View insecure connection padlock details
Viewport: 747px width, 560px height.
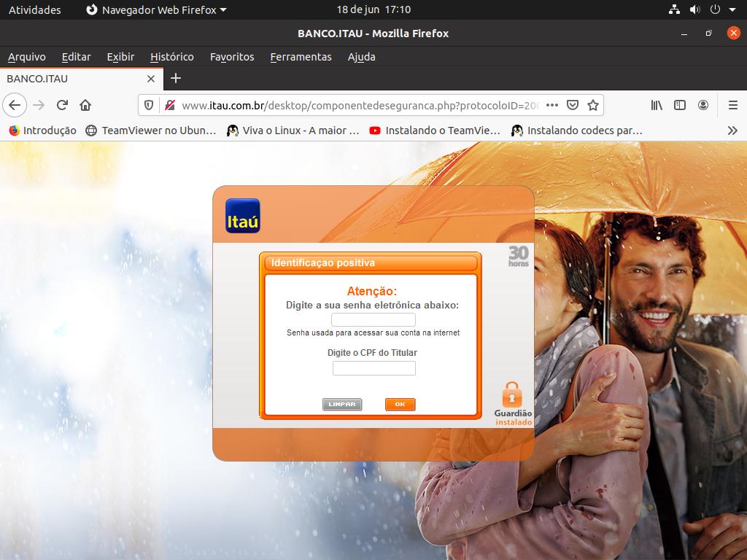(169, 105)
